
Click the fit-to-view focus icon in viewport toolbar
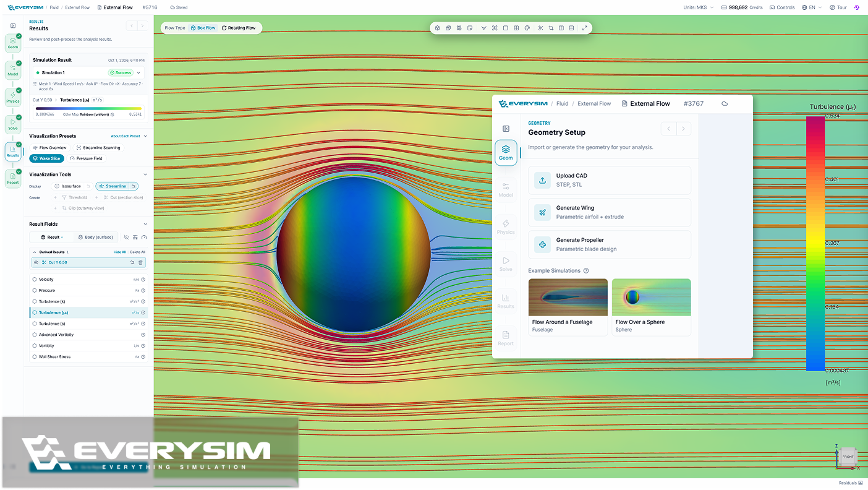click(495, 28)
